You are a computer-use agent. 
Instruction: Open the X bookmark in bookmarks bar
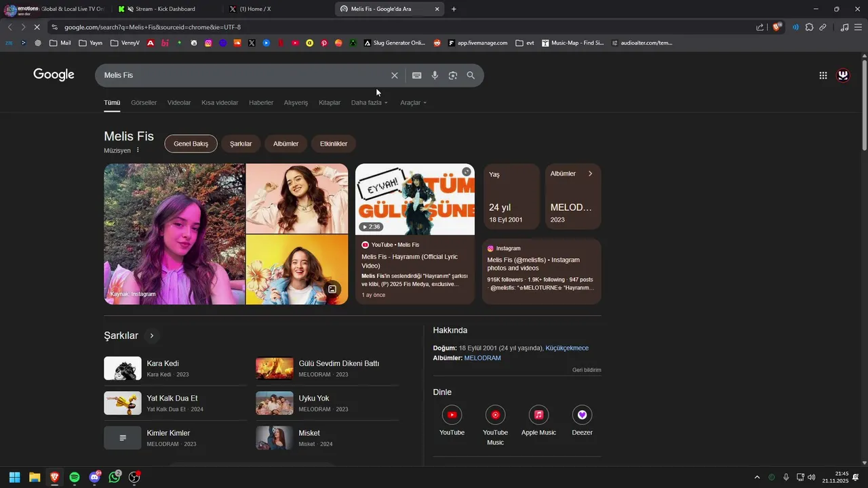[252, 43]
